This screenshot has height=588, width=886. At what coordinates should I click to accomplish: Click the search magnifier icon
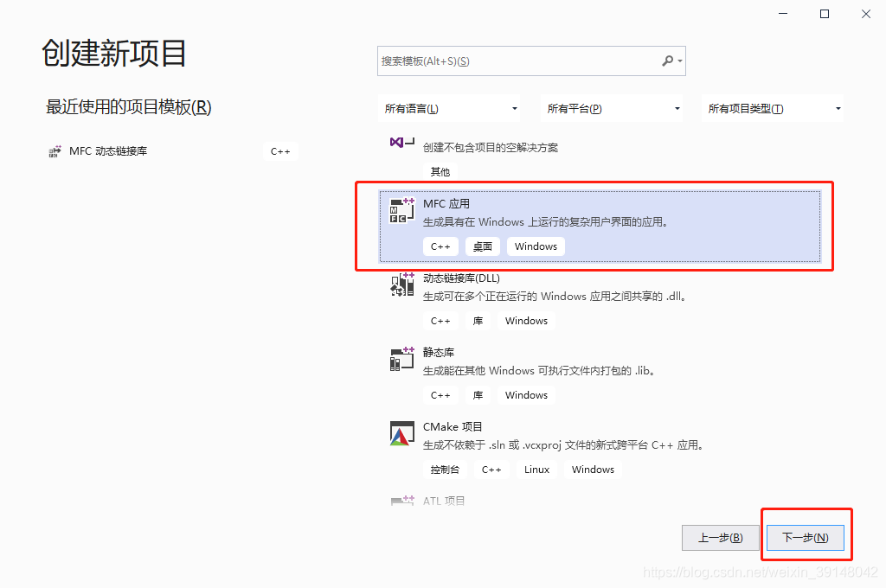coord(667,61)
